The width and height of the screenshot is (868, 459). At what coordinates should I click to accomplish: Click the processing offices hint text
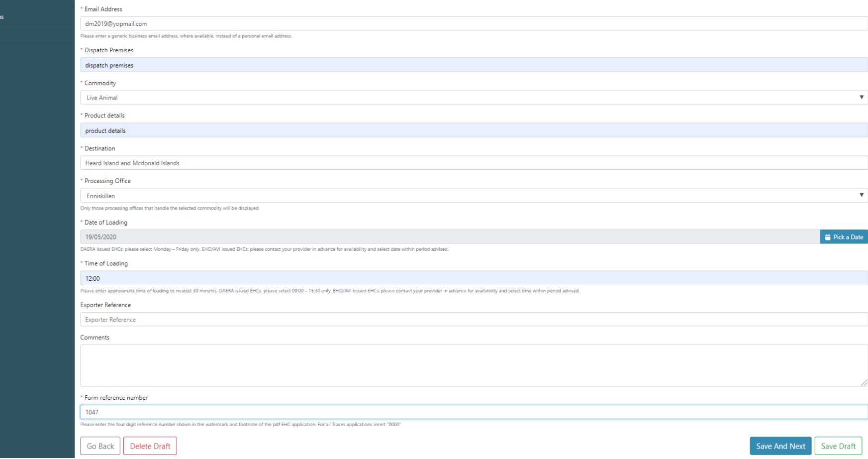tap(169, 208)
